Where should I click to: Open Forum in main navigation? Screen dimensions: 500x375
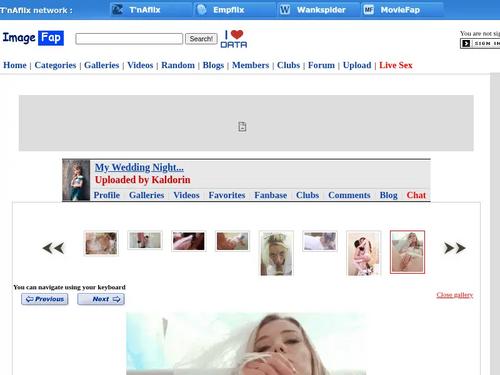coord(321,65)
